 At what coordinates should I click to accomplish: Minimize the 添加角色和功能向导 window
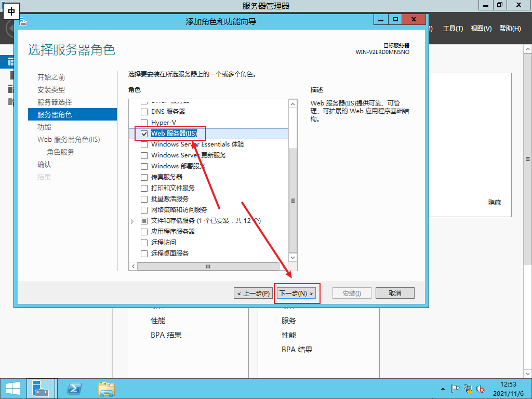click(381, 20)
